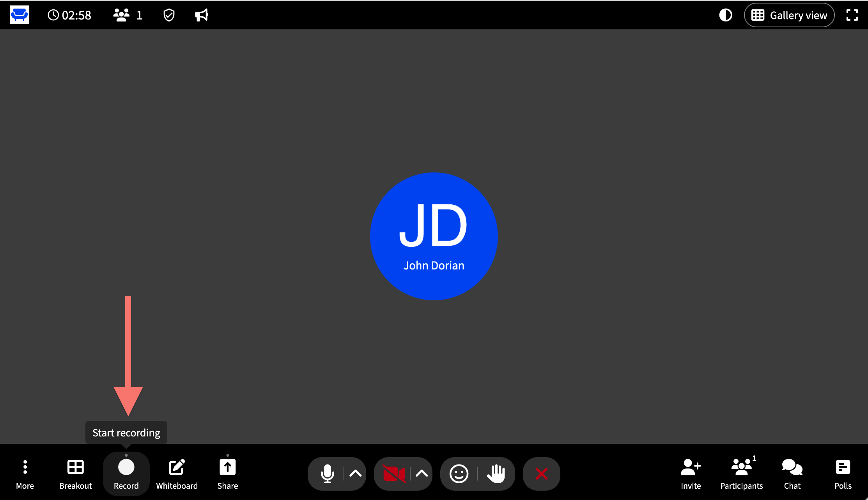Start recording with the Record button

point(126,473)
